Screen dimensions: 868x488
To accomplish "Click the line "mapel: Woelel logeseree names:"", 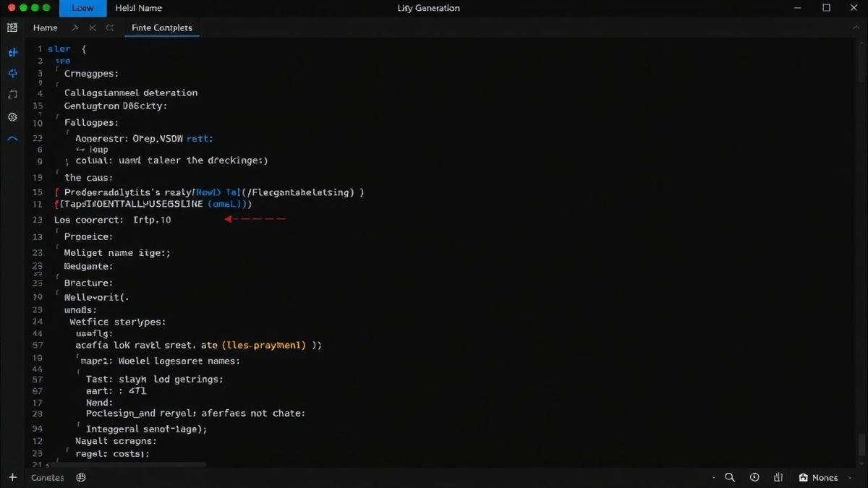I will [161, 360].
